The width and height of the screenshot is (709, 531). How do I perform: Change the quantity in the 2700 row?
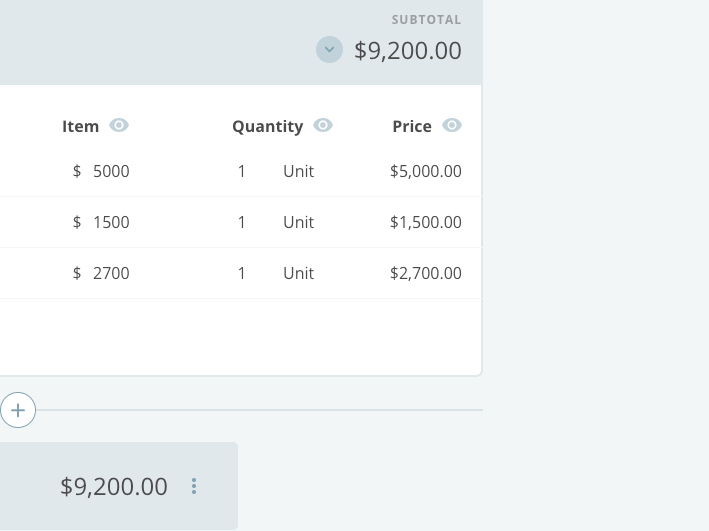pos(242,273)
